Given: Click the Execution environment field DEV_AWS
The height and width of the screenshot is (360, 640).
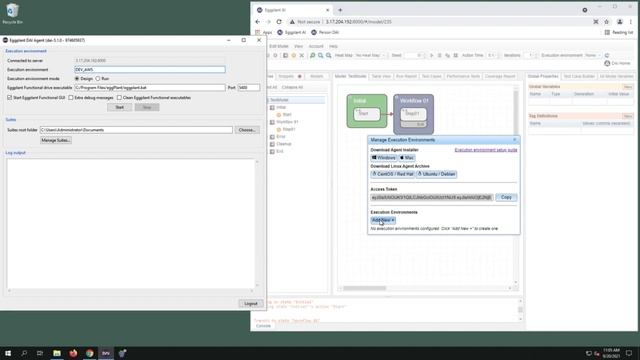Looking at the screenshot, I should pyautogui.click(x=150, y=70).
